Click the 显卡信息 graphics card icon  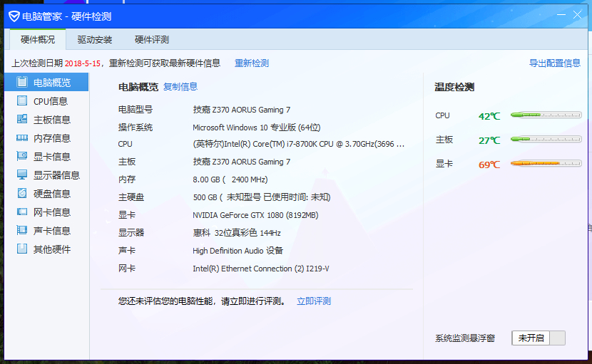tap(22, 156)
